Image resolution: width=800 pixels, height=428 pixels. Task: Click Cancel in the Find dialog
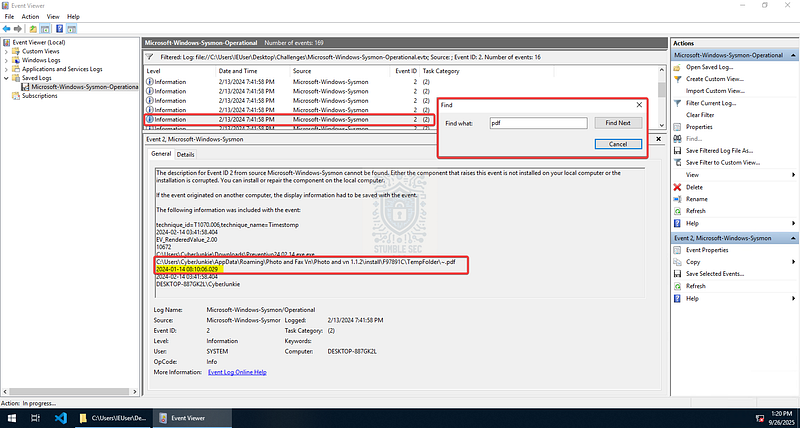coord(618,144)
